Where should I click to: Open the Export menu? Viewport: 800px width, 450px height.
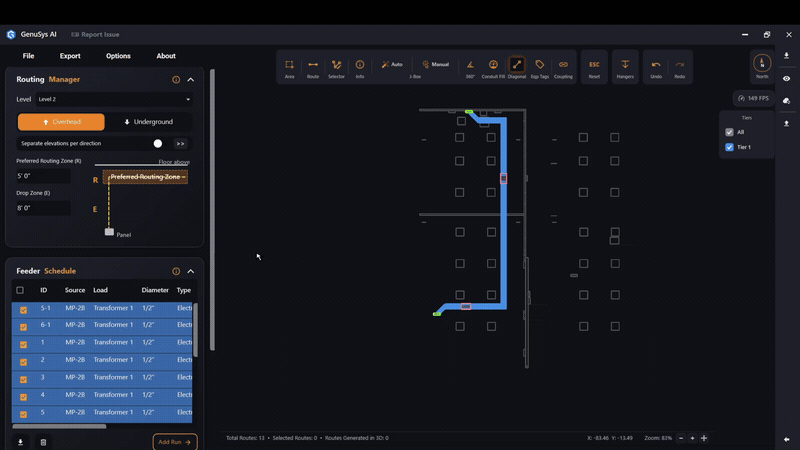[70, 56]
